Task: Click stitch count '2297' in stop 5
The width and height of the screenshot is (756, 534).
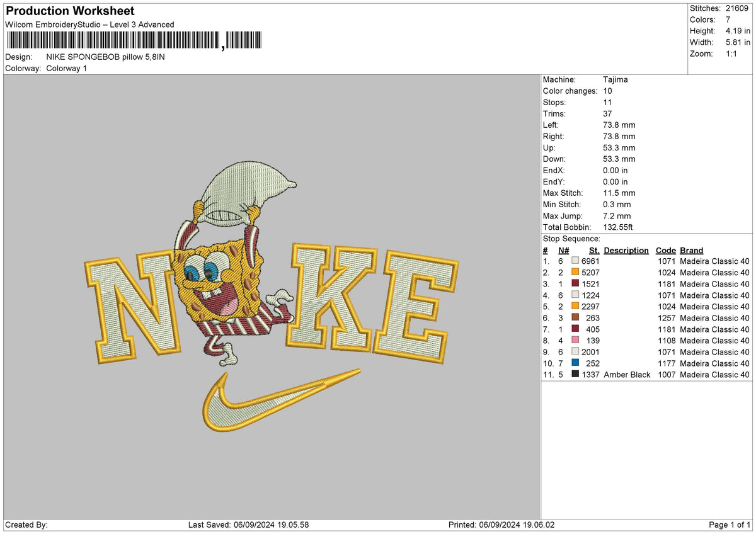Action: pyautogui.click(x=591, y=307)
